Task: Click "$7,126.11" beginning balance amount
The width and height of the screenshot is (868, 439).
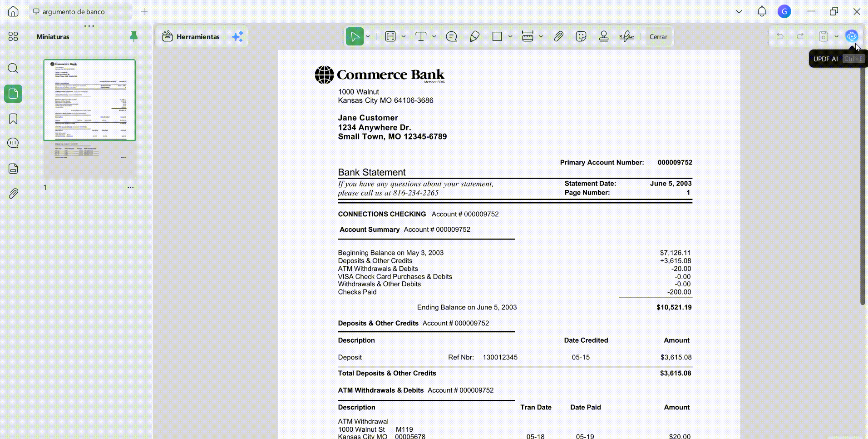Action: 676,253
